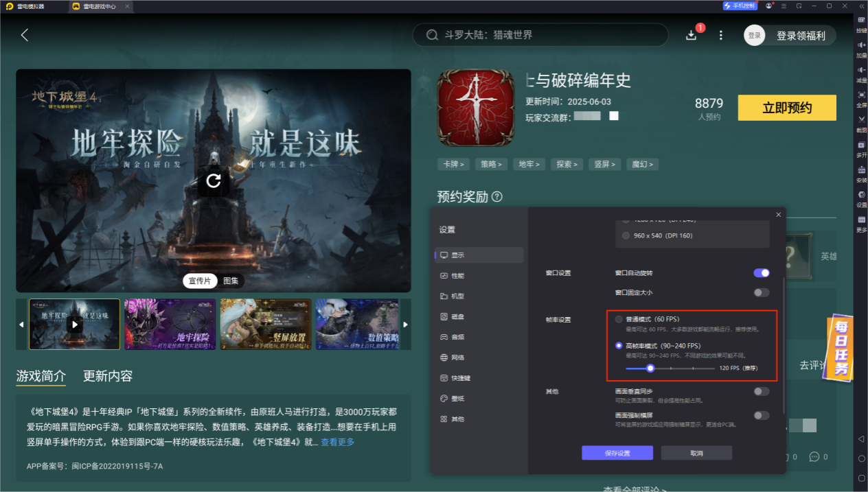Screen dimensions: 868x492
Task: Switch to the 更新内容 tab
Action: pos(108,376)
